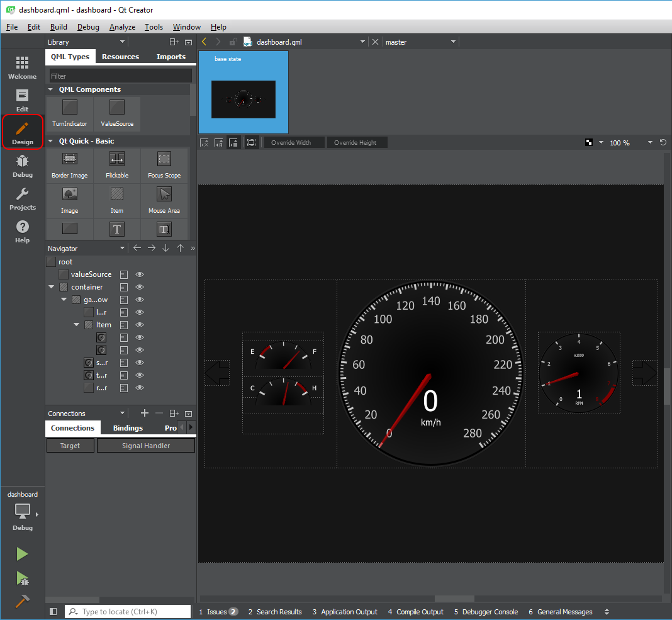Switch to the Resources tab
Image resolution: width=672 pixels, height=620 pixels.
coord(120,57)
